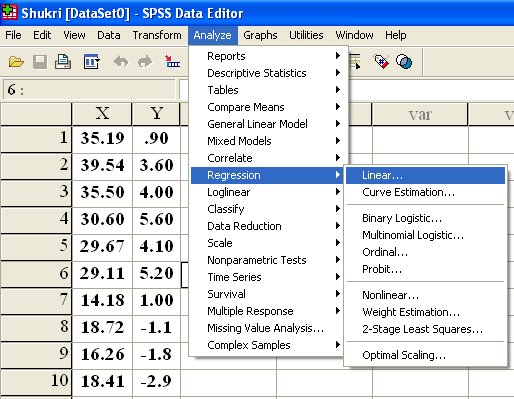
Task: Choose Probit option
Action: pos(425,269)
